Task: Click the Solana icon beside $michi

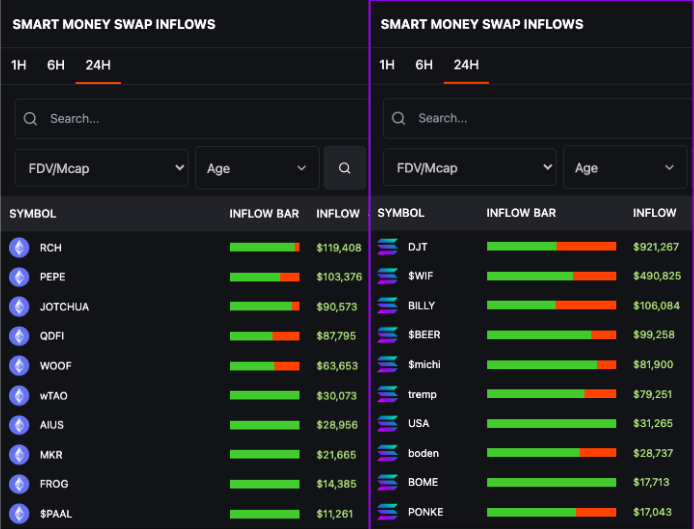Action: [387, 364]
